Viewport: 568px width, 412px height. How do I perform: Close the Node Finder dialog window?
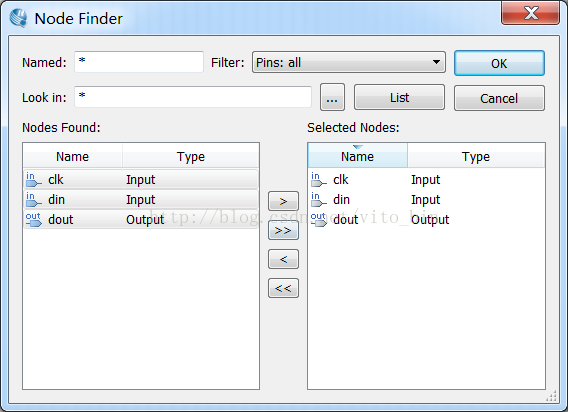531,13
